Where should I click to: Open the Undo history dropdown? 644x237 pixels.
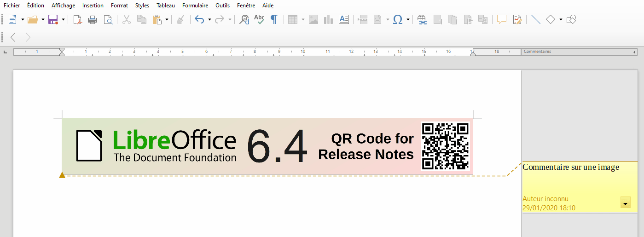pos(209,19)
